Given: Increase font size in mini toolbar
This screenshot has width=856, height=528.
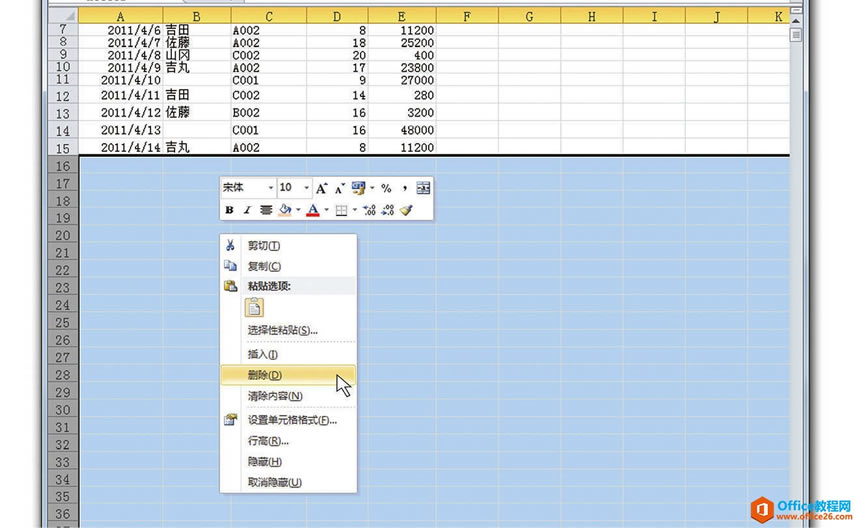Looking at the screenshot, I should [x=322, y=188].
